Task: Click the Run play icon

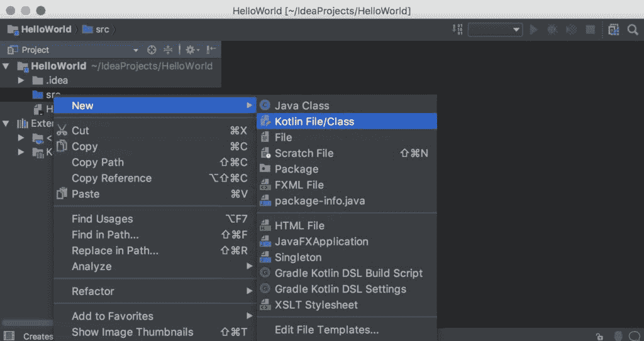Action: click(x=534, y=30)
